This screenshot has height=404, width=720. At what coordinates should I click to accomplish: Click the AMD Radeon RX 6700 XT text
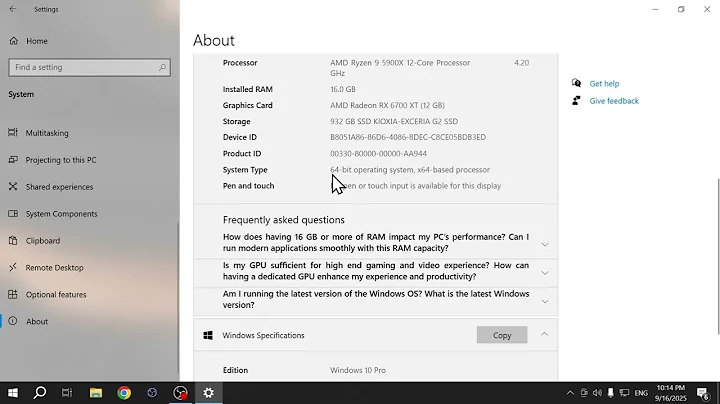coord(387,106)
